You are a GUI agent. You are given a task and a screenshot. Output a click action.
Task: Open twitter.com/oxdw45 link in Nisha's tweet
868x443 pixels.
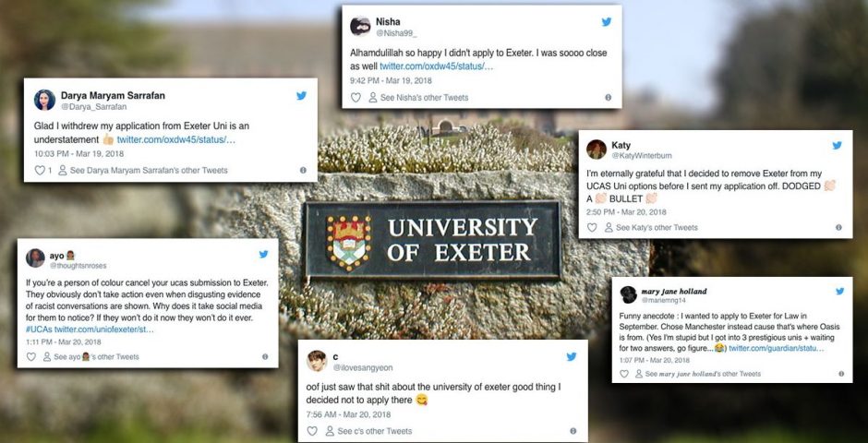(x=436, y=66)
